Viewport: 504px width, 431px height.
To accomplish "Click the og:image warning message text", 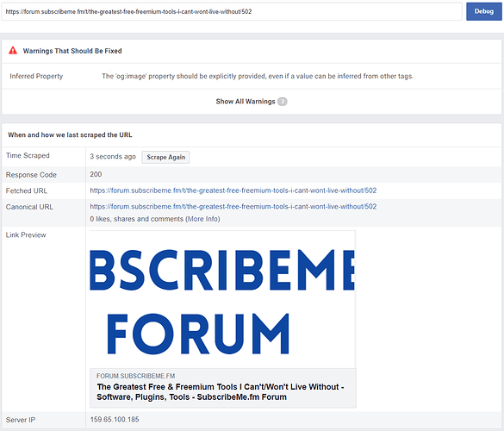I will 258,76.
